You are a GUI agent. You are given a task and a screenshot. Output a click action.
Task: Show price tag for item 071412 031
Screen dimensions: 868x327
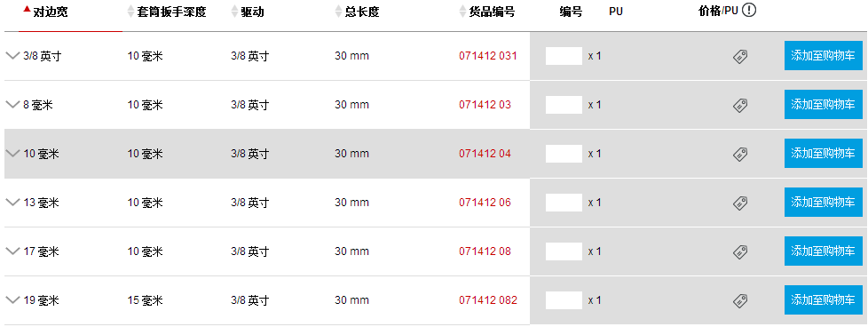tap(740, 56)
